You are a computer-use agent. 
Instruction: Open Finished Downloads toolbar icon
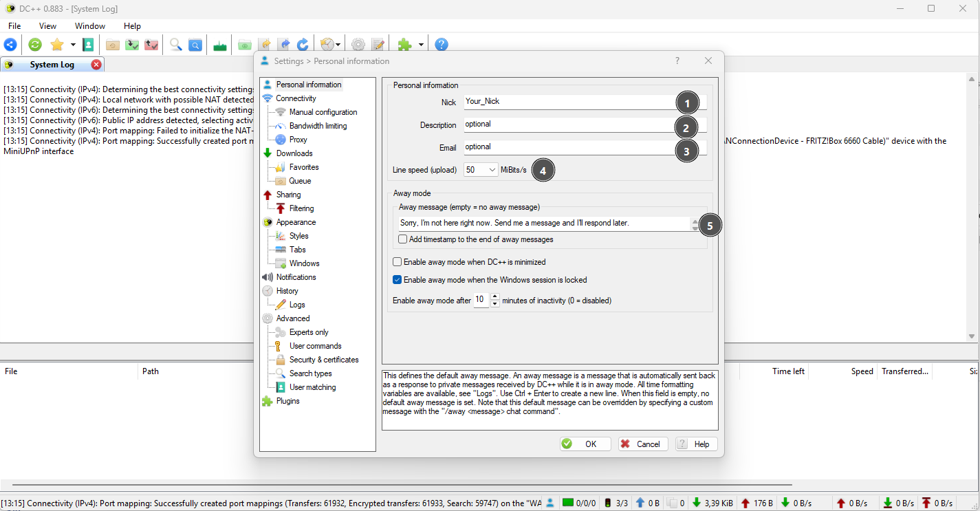tap(132, 45)
